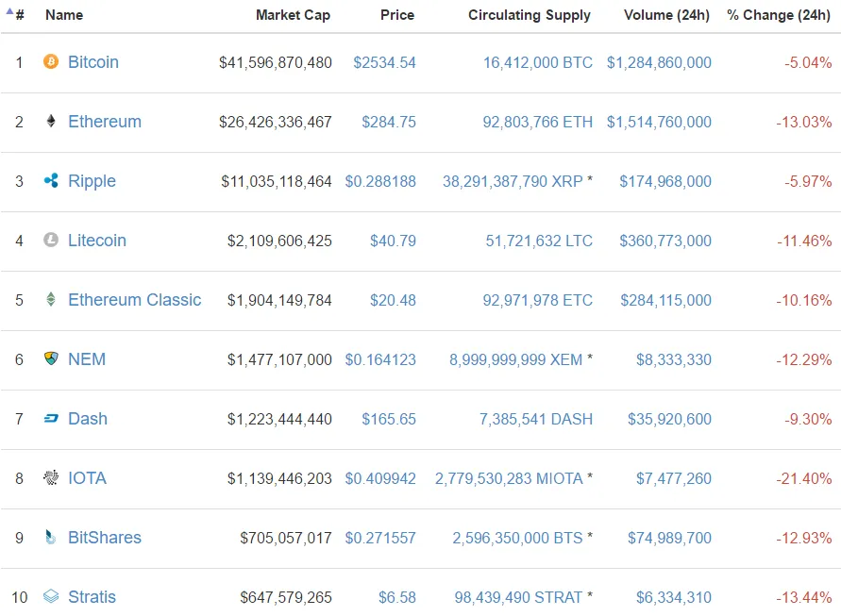Viewport: 841px width, 616px height.
Task: Click supply 2,779,530,283 MIOTA
Action: pyautogui.click(x=509, y=479)
